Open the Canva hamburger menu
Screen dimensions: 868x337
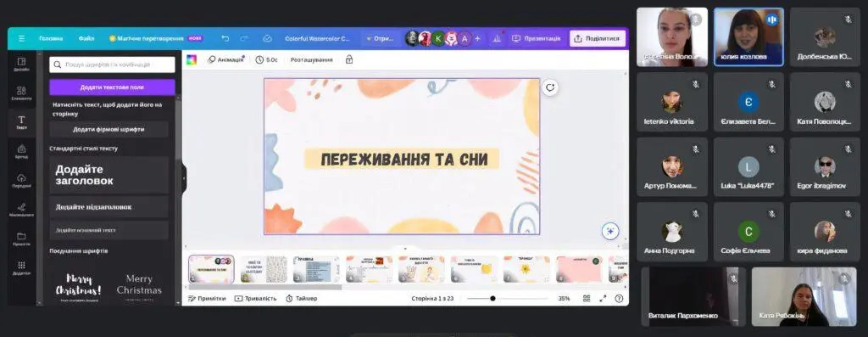(x=21, y=39)
